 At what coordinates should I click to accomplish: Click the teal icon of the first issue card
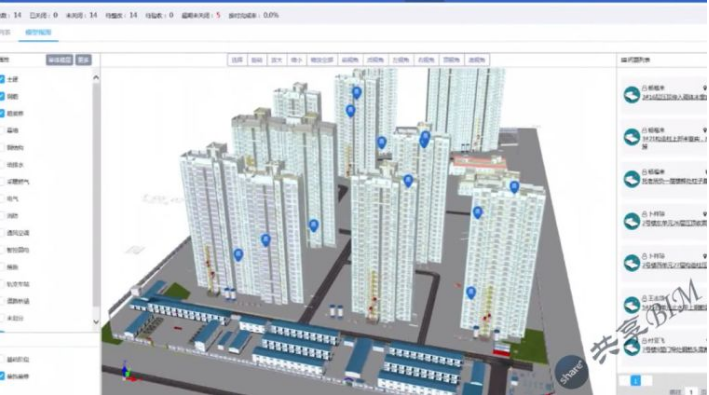pyautogui.click(x=632, y=95)
